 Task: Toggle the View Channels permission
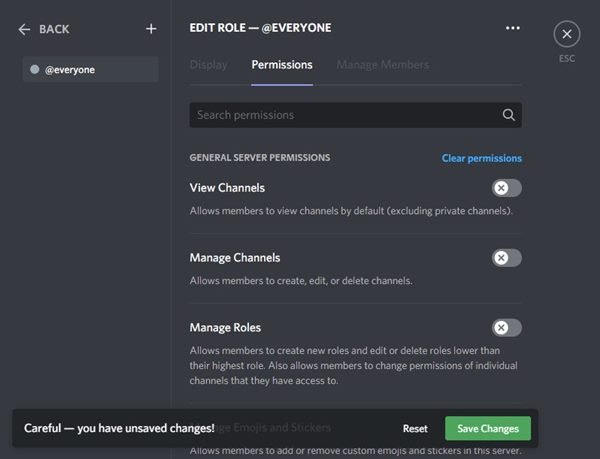click(x=507, y=188)
